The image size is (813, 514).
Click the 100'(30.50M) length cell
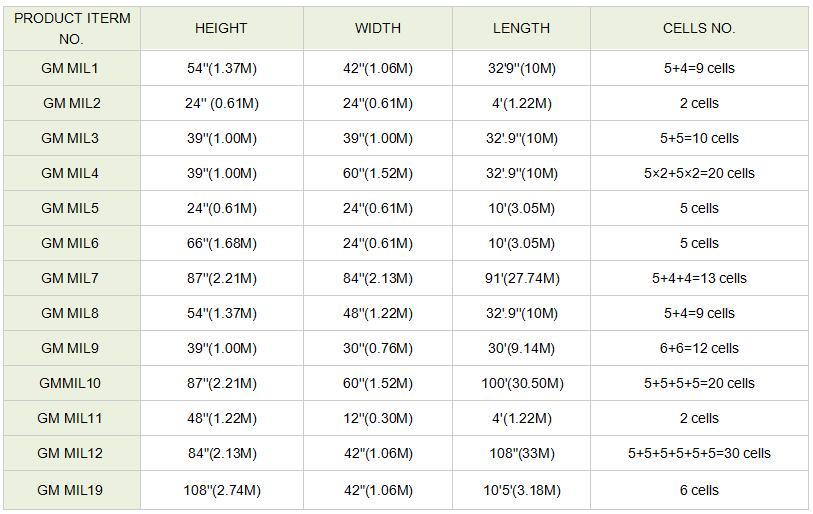pyautogui.click(x=521, y=383)
